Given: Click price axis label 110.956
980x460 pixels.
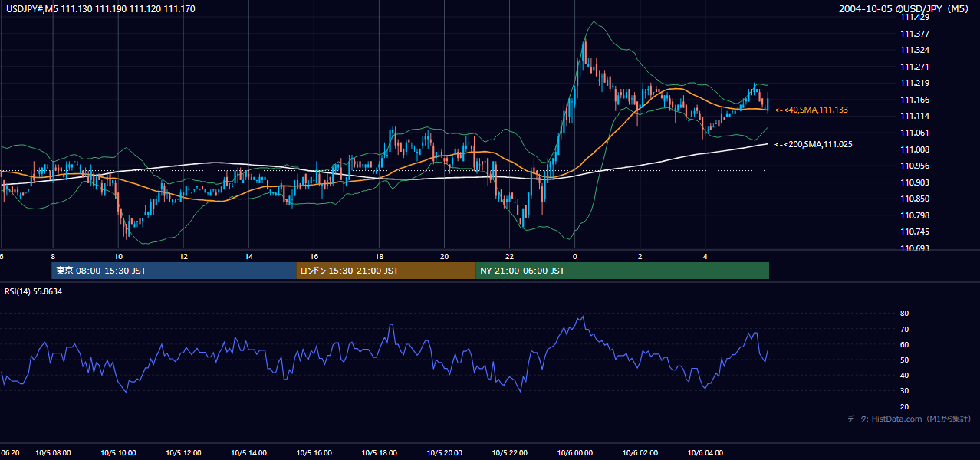Looking at the screenshot, I should click(x=914, y=166).
